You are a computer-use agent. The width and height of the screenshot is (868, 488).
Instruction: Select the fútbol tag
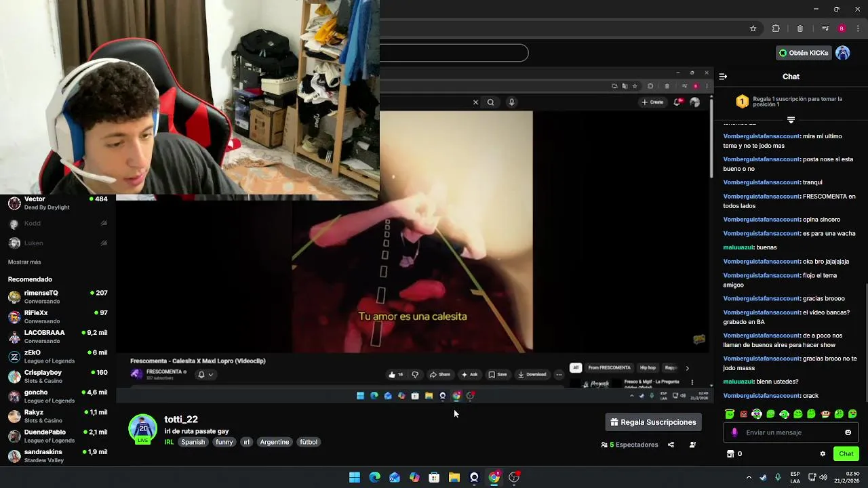click(309, 442)
